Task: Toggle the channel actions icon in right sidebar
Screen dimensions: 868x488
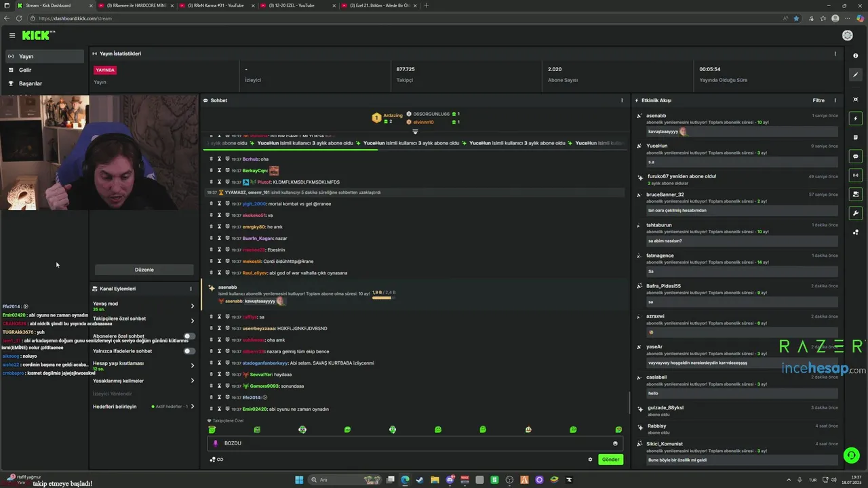Action: (x=856, y=195)
